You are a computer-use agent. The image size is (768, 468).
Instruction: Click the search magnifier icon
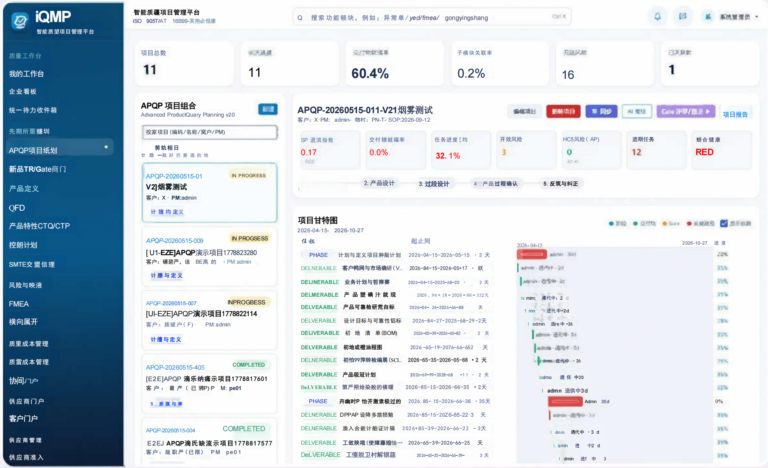(x=300, y=18)
